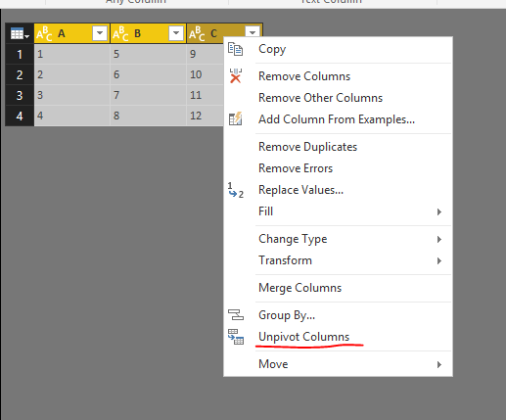The height and width of the screenshot is (420, 506).
Task: Open the Move menu entry
Action: click(x=338, y=364)
